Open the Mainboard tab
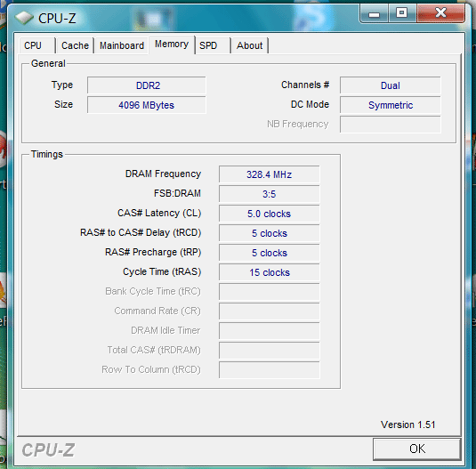The image size is (476, 469). pyautogui.click(x=122, y=45)
